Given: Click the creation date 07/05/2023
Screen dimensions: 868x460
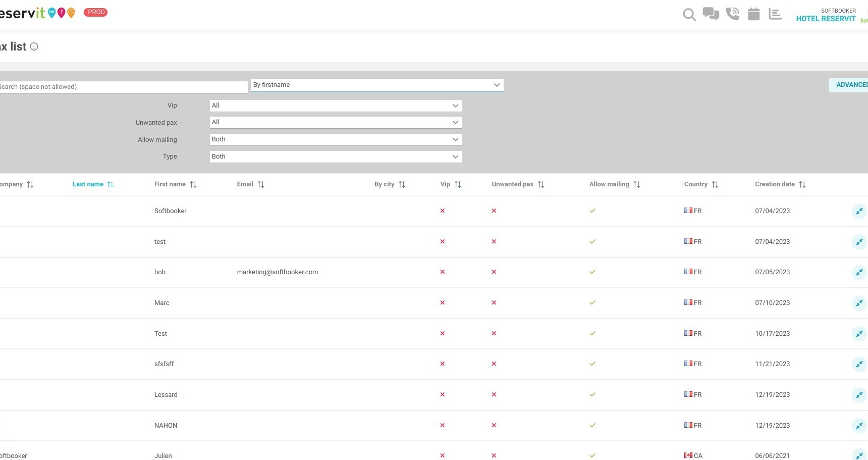Looking at the screenshot, I should click(x=773, y=272).
